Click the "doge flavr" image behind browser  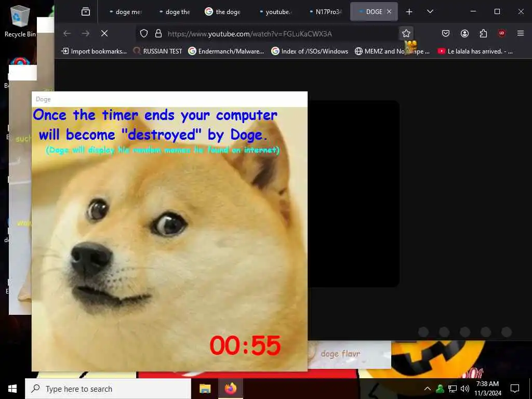(x=350, y=354)
